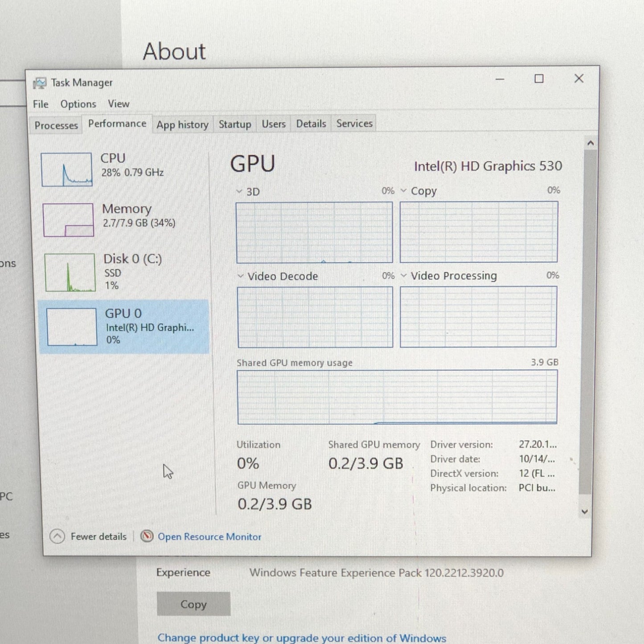
Task: Switch to the Details tab
Action: pos(311,123)
